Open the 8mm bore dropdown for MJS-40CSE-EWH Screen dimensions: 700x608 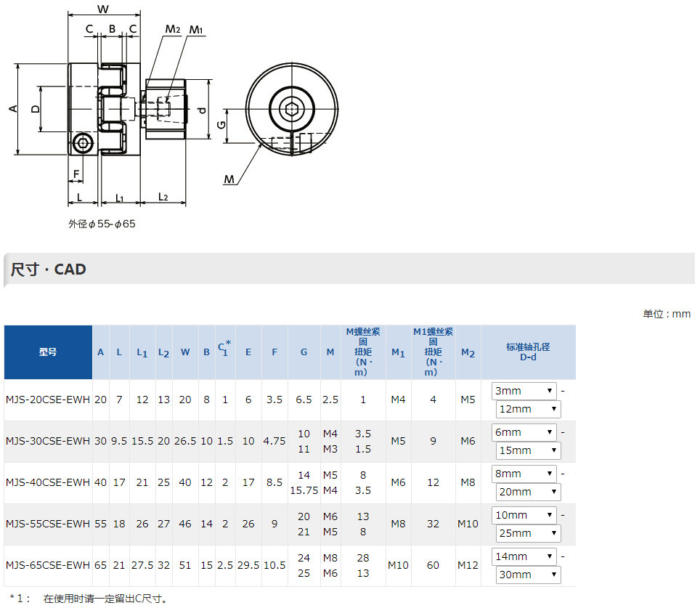[524, 474]
